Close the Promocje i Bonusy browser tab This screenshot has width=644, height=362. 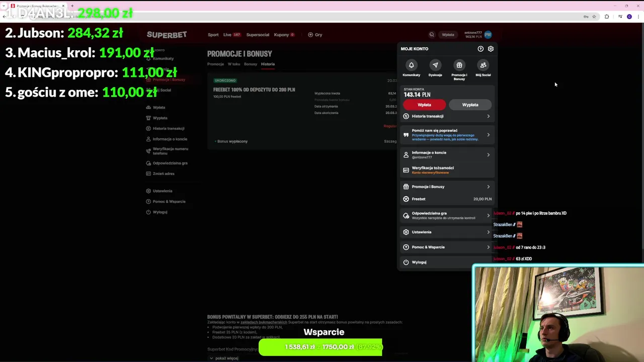coord(63,6)
